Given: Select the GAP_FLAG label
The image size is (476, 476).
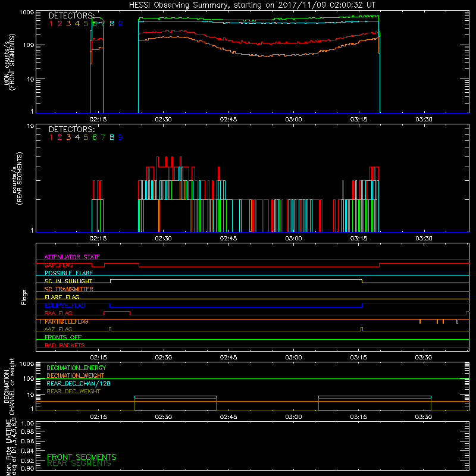Looking at the screenshot, I should point(58,265).
